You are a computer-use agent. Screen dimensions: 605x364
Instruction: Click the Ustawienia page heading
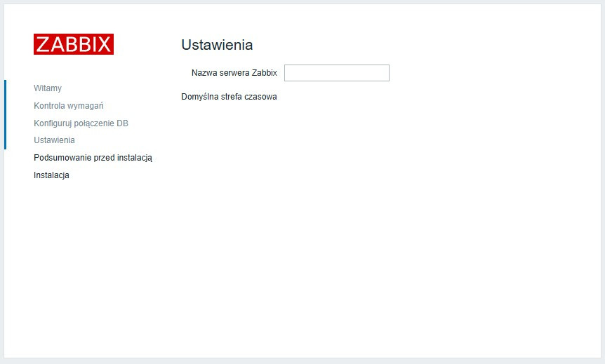[217, 45]
